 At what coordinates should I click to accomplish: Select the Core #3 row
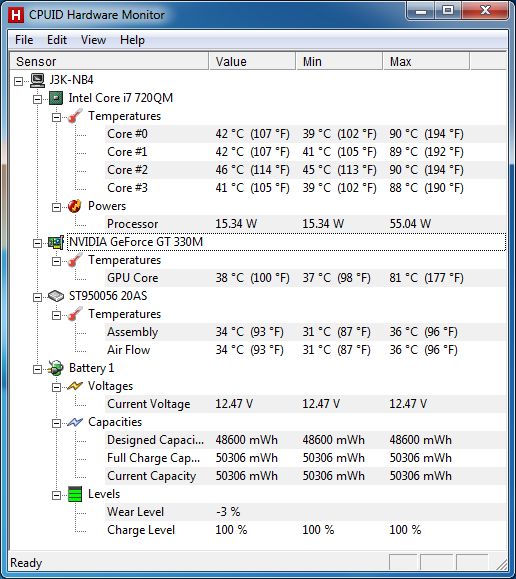[x=305, y=188]
